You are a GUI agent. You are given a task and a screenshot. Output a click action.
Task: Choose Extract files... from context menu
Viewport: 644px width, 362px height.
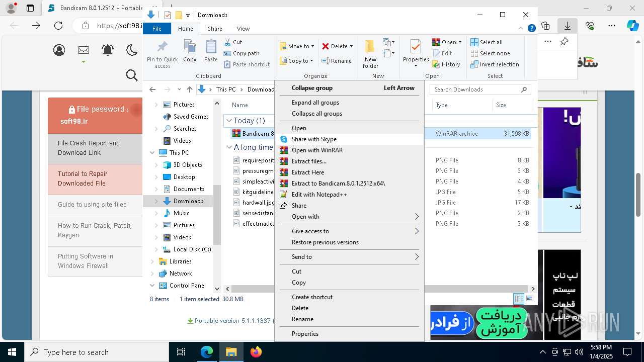click(x=349, y=161)
